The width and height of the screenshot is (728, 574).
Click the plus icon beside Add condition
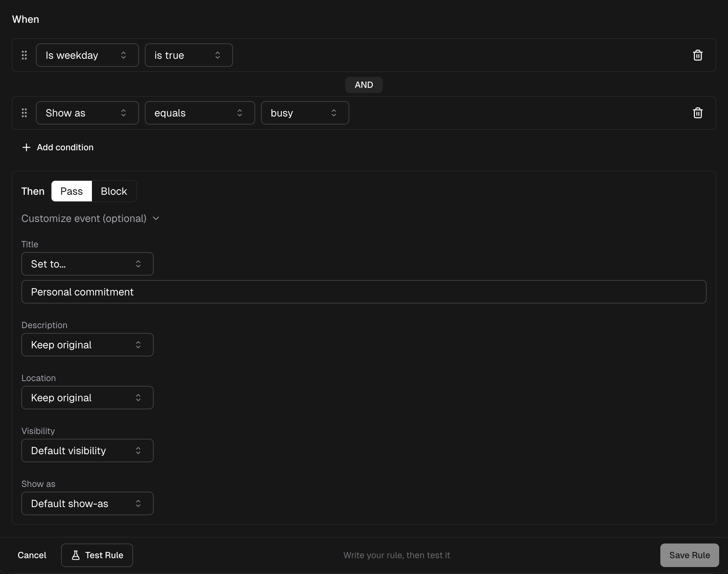point(26,147)
